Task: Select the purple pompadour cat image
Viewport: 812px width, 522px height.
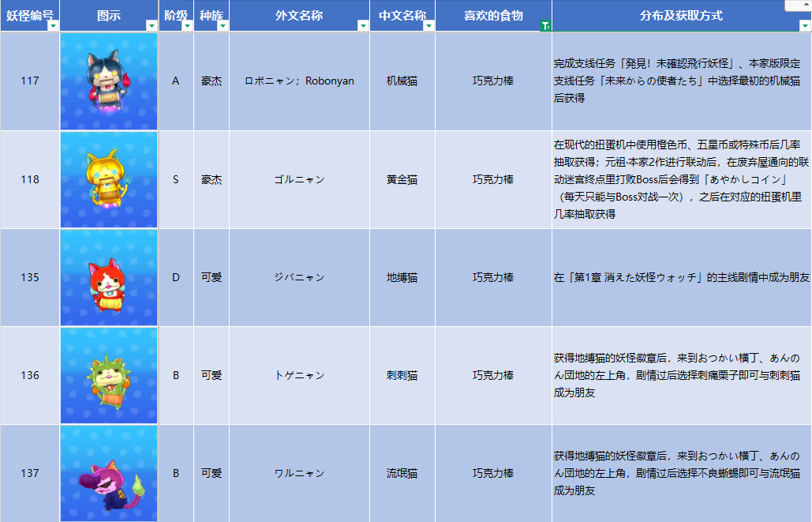Action: [x=109, y=474]
